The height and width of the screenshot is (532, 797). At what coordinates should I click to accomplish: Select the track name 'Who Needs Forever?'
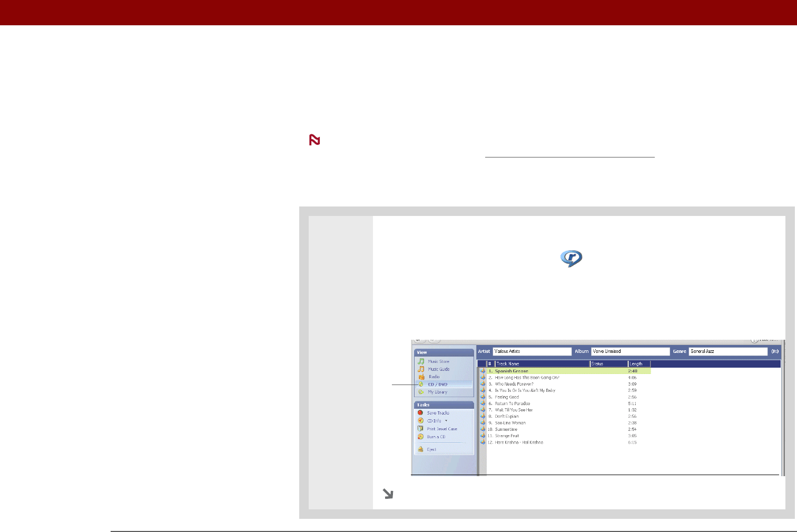pyautogui.click(x=514, y=384)
